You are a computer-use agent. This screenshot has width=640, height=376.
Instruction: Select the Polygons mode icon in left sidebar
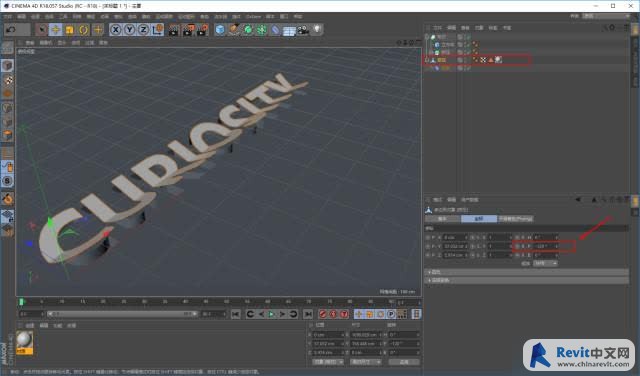tap(7, 135)
